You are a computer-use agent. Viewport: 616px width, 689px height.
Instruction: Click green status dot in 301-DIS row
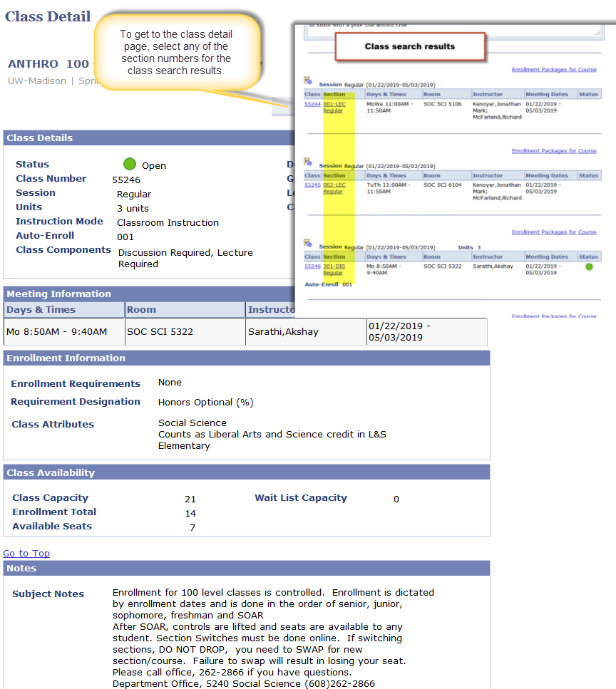[589, 266]
